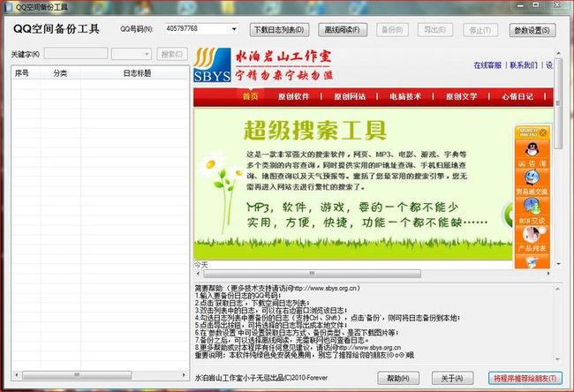Click the 离线阅读(F) button
The width and height of the screenshot is (574, 392).
(x=343, y=30)
